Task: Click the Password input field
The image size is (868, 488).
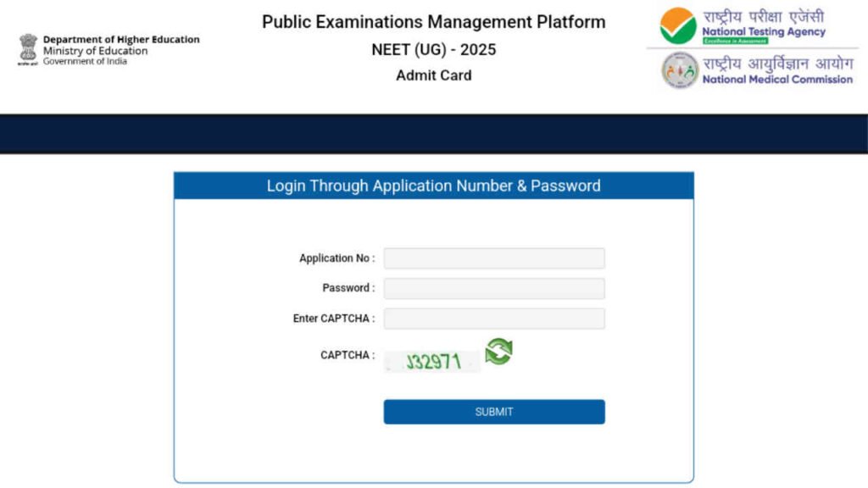Action: (x=493, y=288)
